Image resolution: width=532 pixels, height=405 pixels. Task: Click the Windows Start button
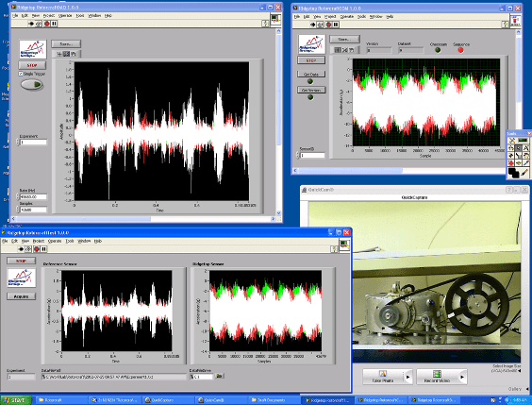[x=16, y=400]
